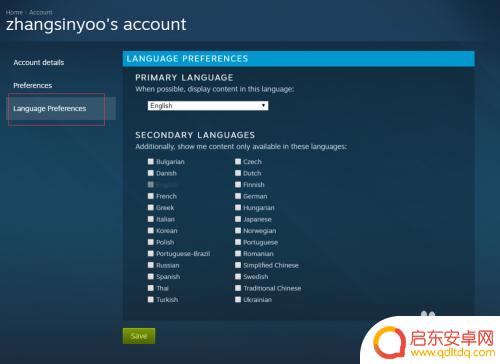Viewport: 500px width, 364px height.
Task: Check the Traditional Chinese checkbox
Action: (238, 288)
